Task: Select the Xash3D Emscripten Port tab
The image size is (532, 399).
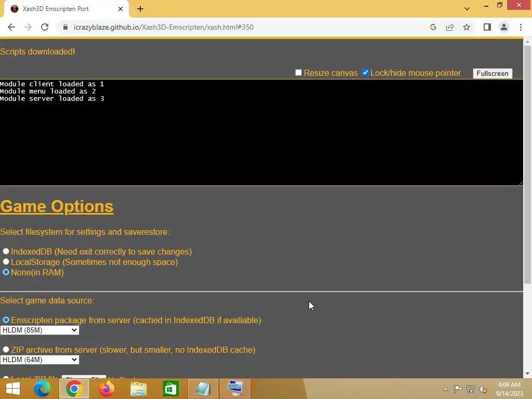Action: pyautogui.click(x=66, y=9)
